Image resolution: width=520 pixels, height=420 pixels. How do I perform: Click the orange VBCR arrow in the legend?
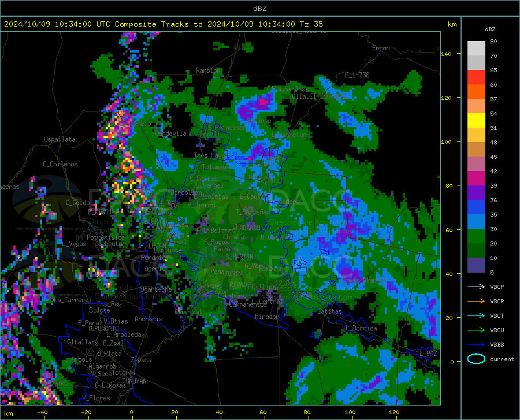click(476, 301)
